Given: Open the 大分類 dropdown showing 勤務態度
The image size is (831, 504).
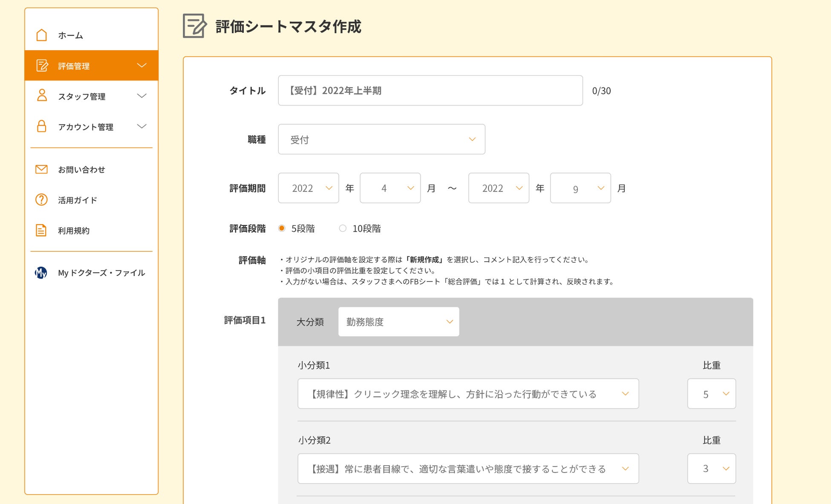Looking at the screenshot, I should (x=398, y=322).
